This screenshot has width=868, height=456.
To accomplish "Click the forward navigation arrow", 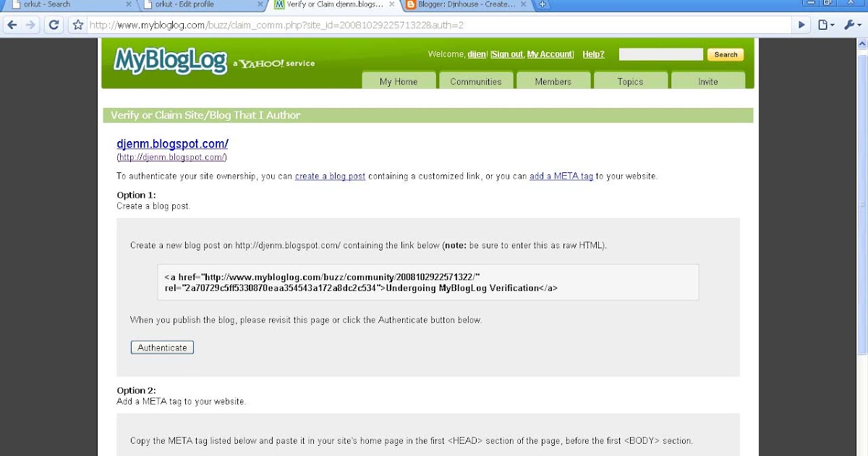I will (x=30, y=24).
